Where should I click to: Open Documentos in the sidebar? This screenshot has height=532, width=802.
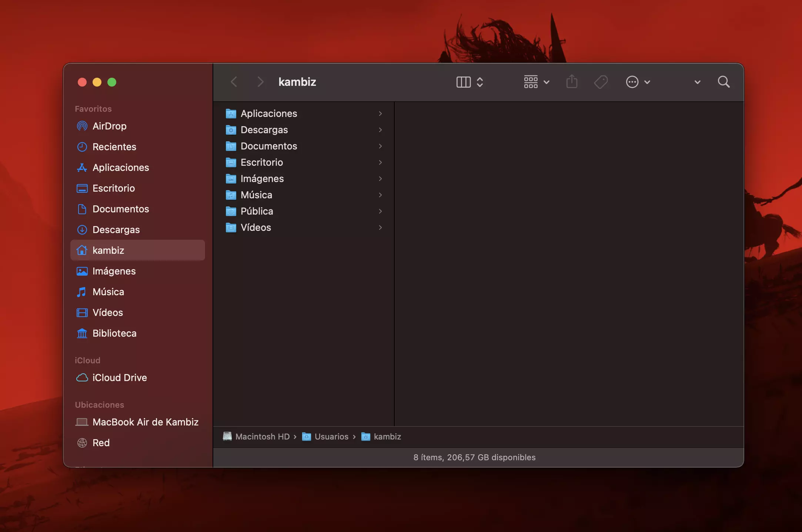pos(137,209)
